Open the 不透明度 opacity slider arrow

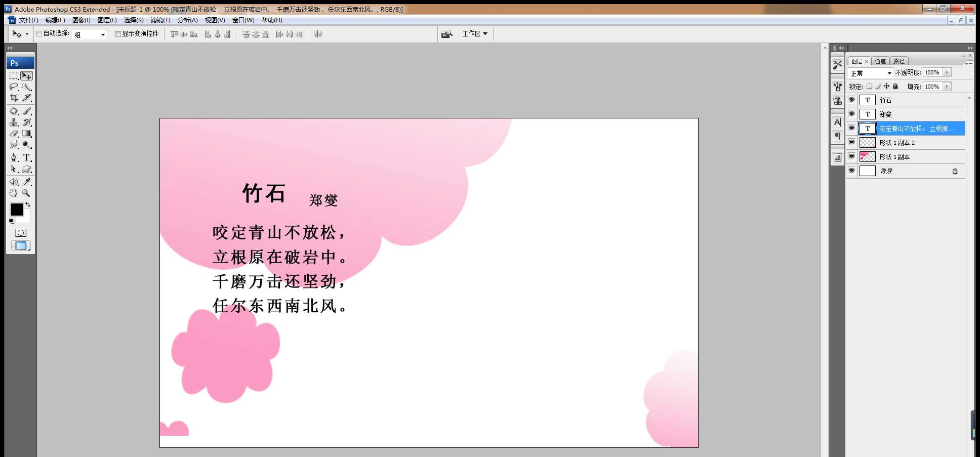tap(946, 72)
